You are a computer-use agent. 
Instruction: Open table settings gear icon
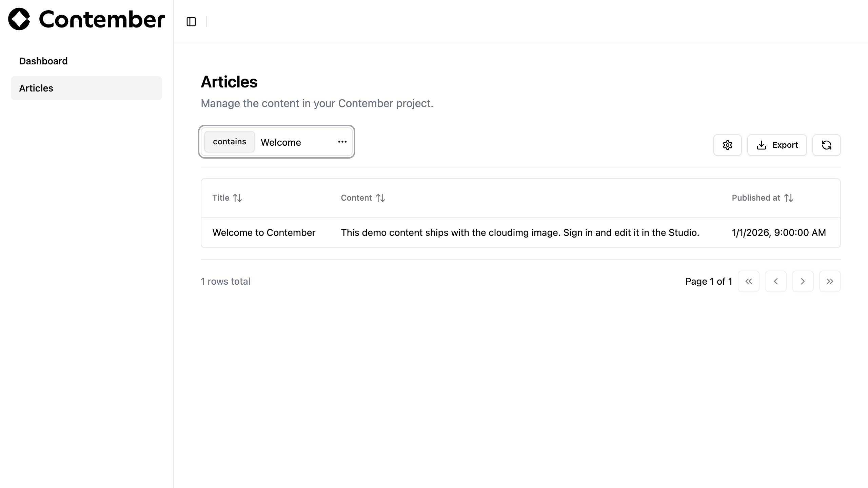(x=727, y=145)
